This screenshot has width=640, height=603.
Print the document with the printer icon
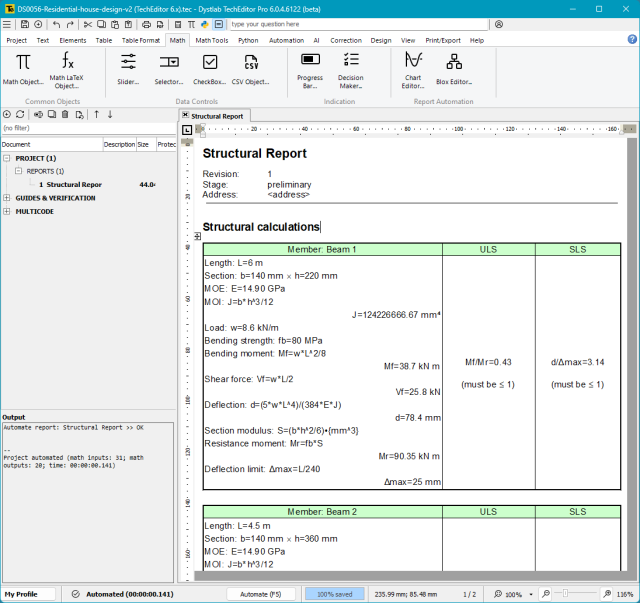point(146,24)
